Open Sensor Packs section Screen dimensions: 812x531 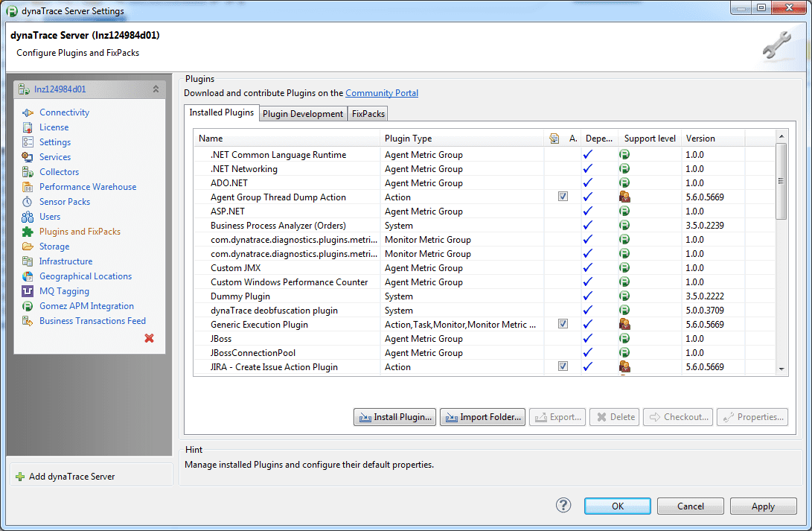pos(65,202)
